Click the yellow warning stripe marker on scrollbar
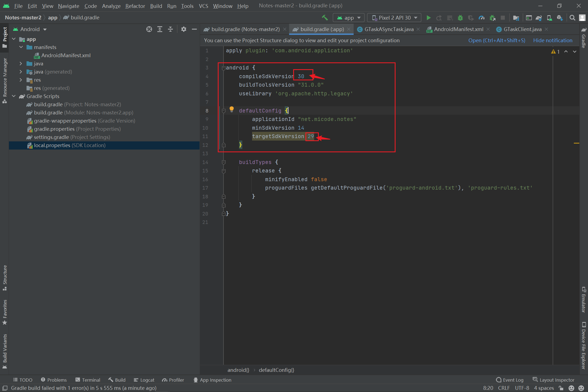Image resolution: width=588 pixels, height=392 pixels. coord(576,143)
